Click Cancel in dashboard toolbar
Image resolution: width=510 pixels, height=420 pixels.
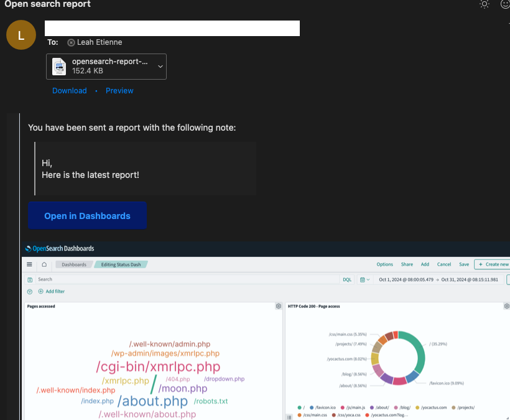click(444, 264)
